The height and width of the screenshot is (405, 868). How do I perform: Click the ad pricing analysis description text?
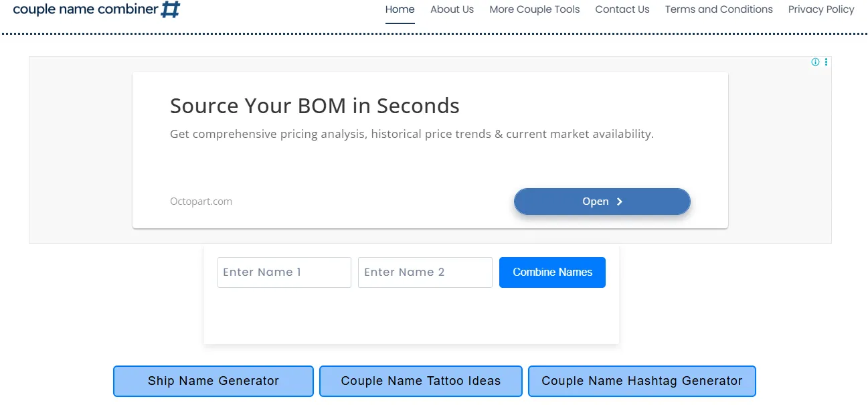pos(412,134)
